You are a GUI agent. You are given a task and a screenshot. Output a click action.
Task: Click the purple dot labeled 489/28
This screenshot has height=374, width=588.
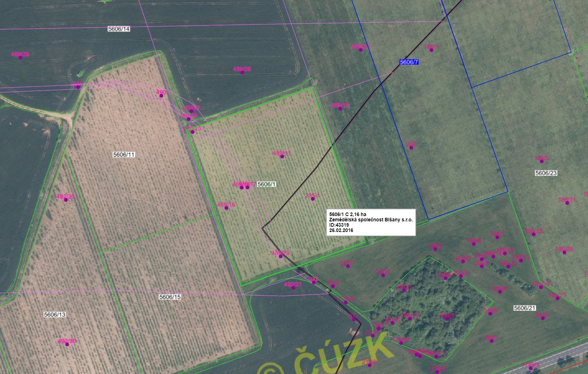21,57
